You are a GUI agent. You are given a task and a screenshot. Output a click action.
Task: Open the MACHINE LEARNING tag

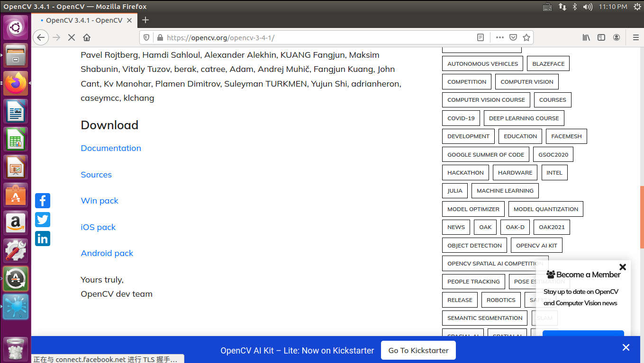coord(505,191)
